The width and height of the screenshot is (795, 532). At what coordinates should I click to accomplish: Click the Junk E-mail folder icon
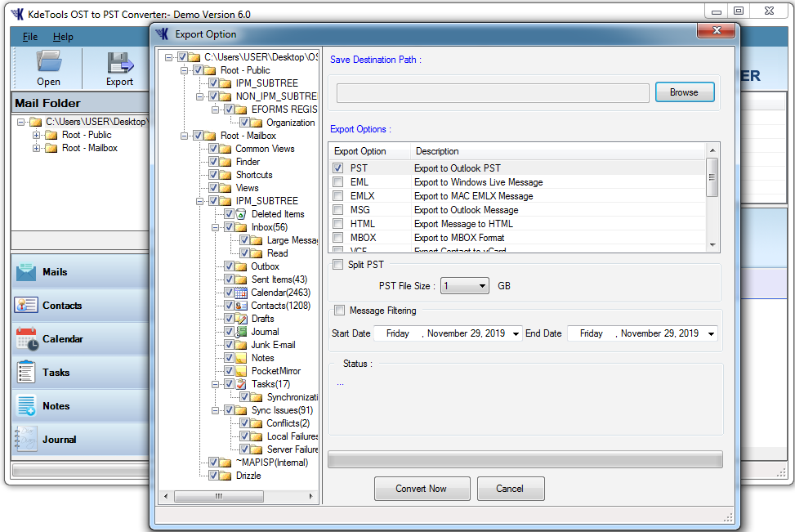pyautogui.click(x=241, y=345)
